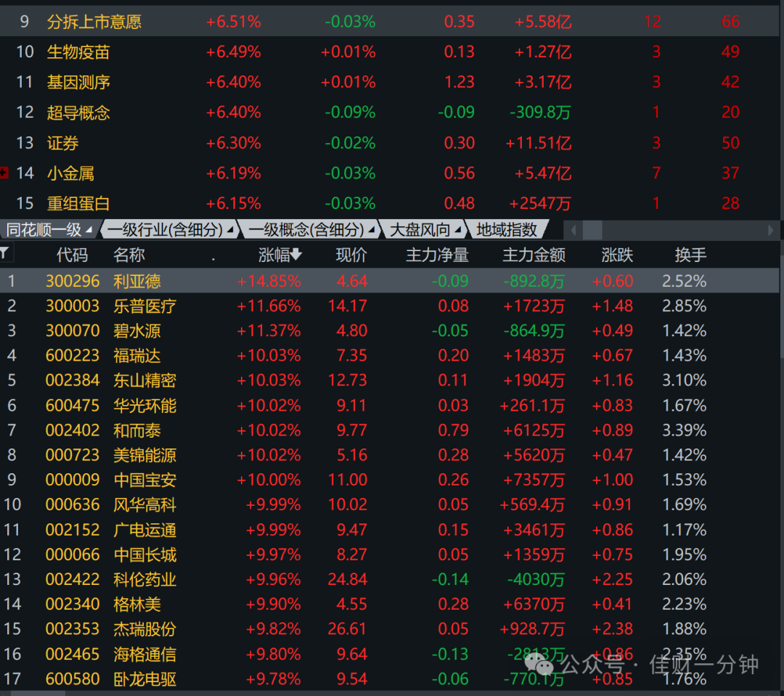Select the 证券 sector row
The image size is (784, 696).
[x=390, y=143]
